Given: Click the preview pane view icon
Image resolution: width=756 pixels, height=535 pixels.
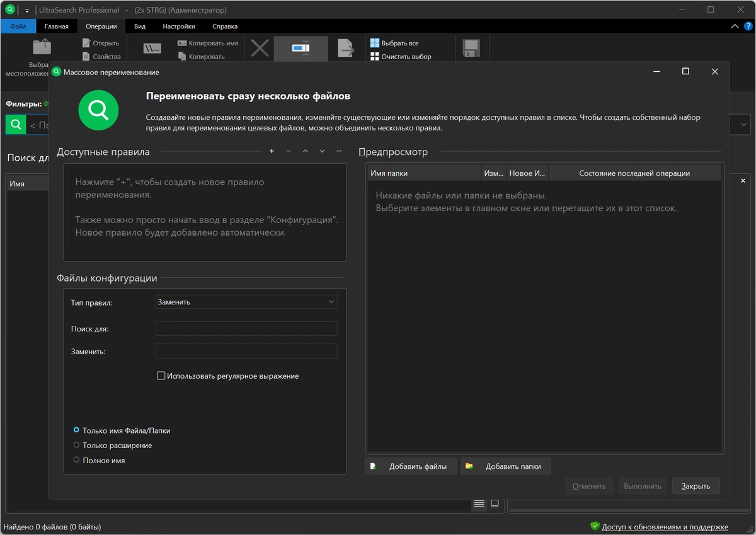Looking at the screenshot, I should [495, 503].
